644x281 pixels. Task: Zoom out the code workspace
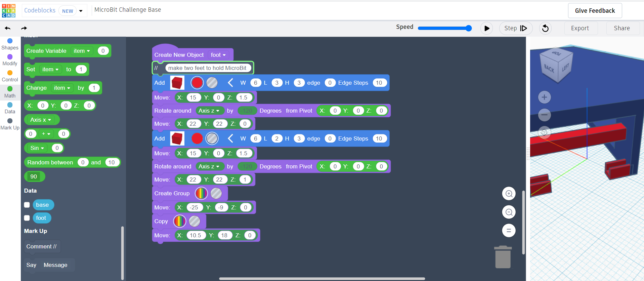click(x=509, y=212)
